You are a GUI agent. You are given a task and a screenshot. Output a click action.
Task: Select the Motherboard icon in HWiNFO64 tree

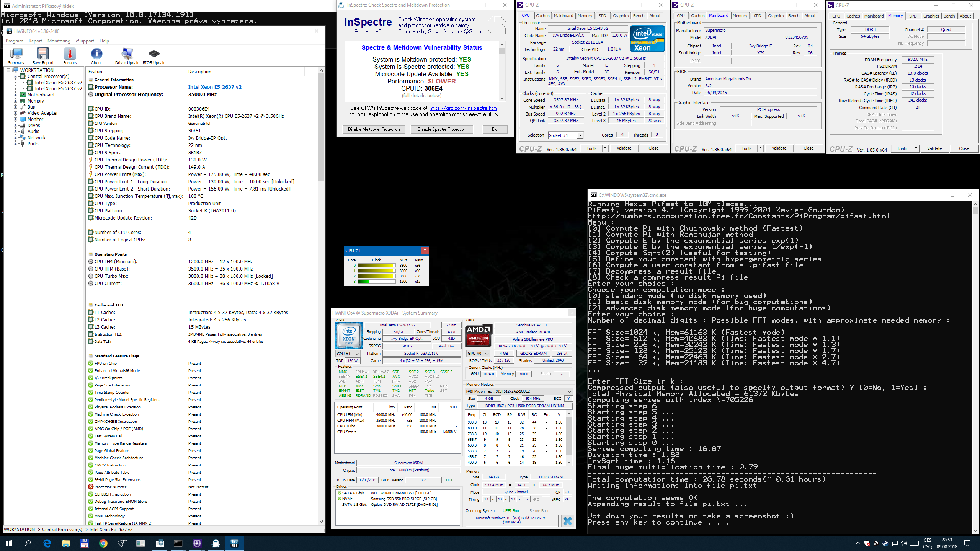(x=23, y=95)
